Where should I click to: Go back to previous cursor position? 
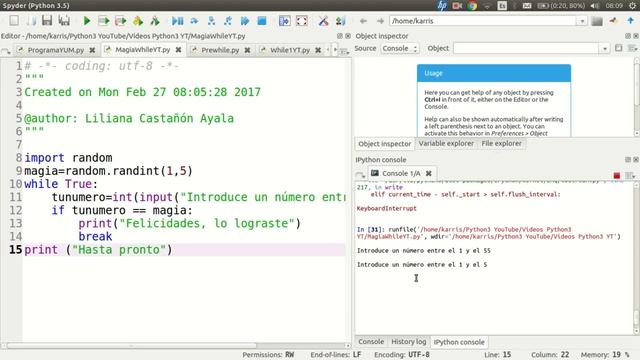363,21
